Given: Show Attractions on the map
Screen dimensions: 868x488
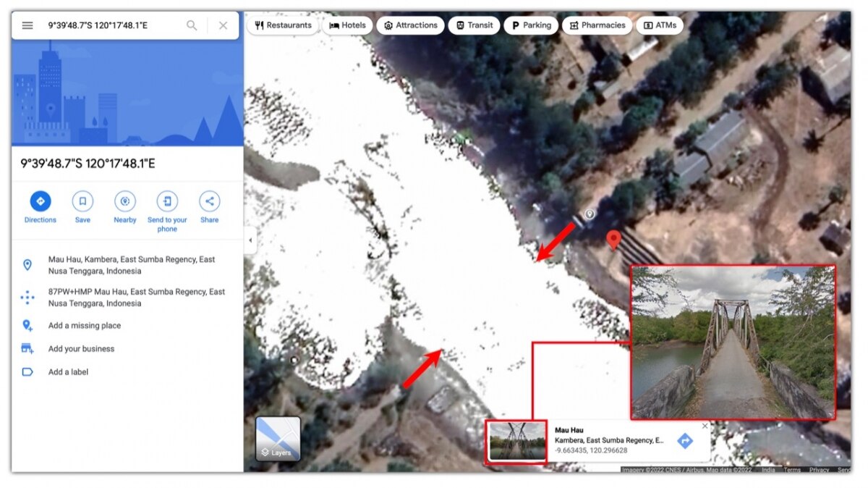Looking at the screenshot, I should point(410,25).
